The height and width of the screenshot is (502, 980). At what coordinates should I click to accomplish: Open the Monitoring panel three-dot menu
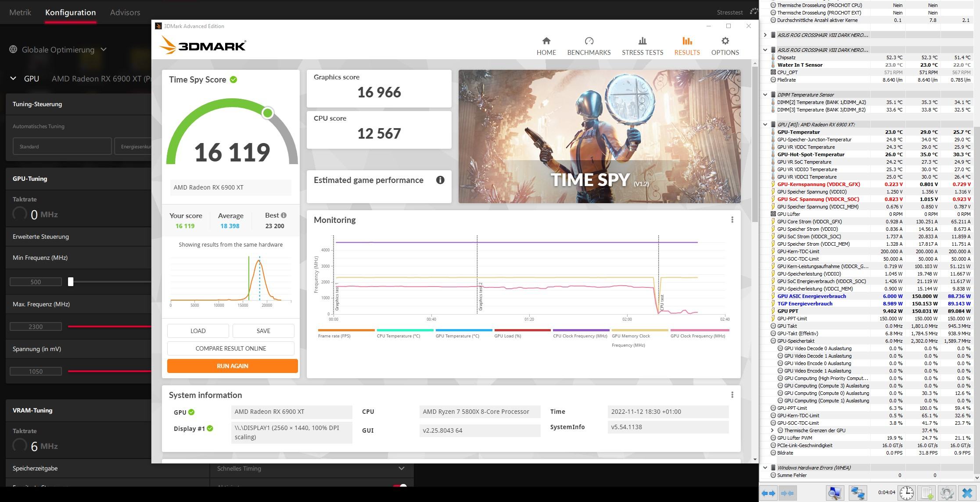pos(732,219)
